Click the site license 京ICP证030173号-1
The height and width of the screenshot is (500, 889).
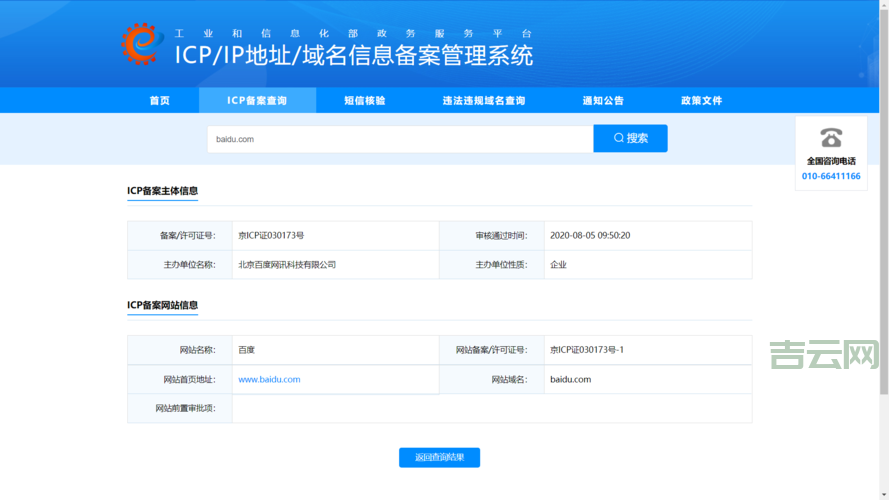pos(587,350)
